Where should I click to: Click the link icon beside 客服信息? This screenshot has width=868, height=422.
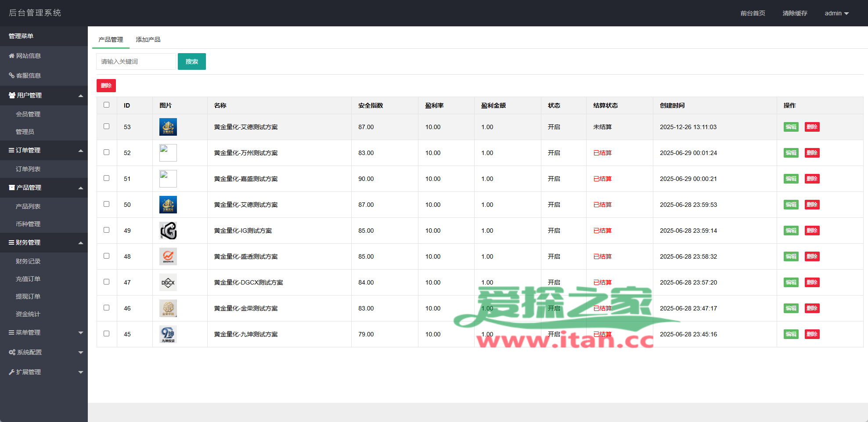pos(11,76)
